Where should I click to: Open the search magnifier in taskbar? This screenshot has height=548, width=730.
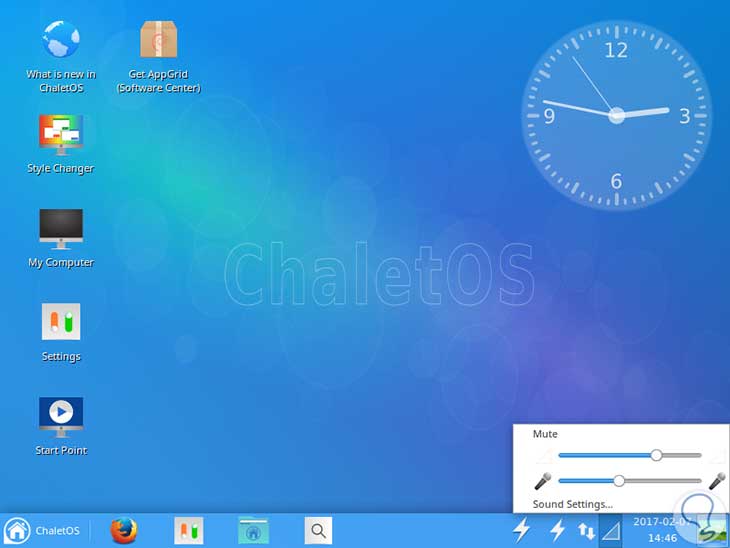pos(318,530)
